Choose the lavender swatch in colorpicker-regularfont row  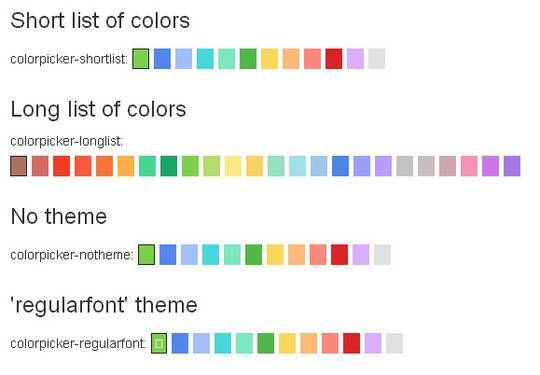tap(373, 343)
